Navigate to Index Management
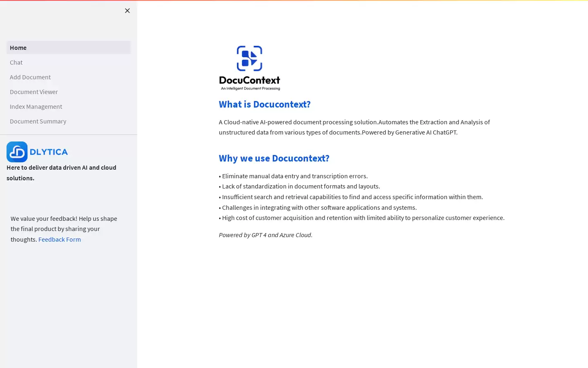588x368 pixels. coord(69,106)
